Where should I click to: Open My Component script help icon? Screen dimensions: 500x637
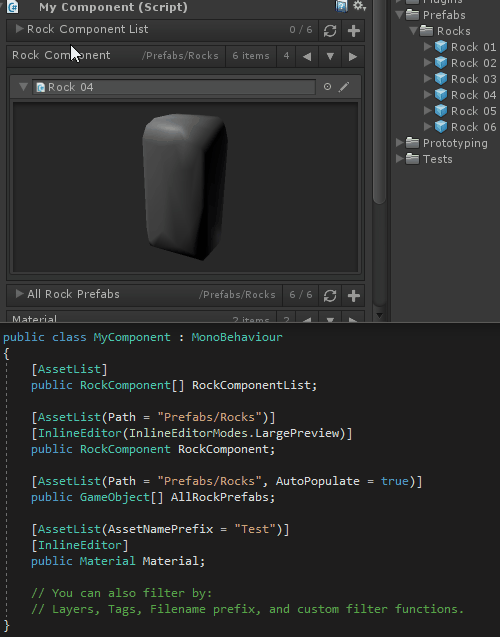[x=341, y=6]
